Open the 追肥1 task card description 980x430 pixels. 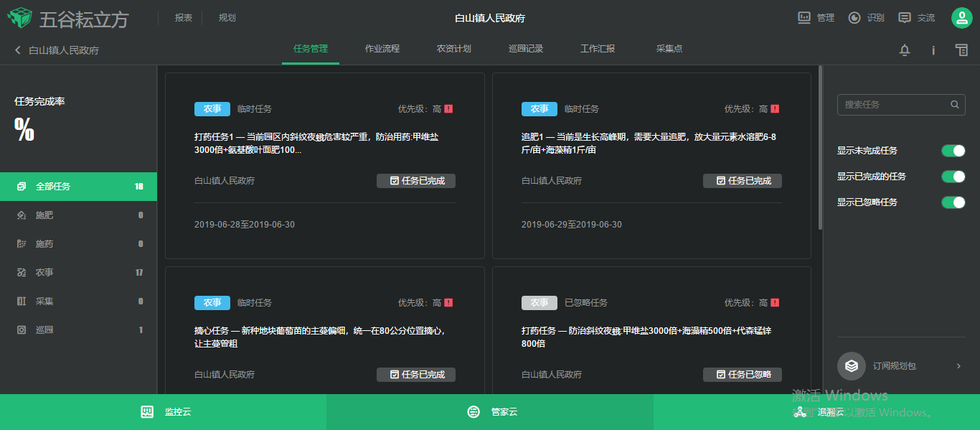pos(649,144)
